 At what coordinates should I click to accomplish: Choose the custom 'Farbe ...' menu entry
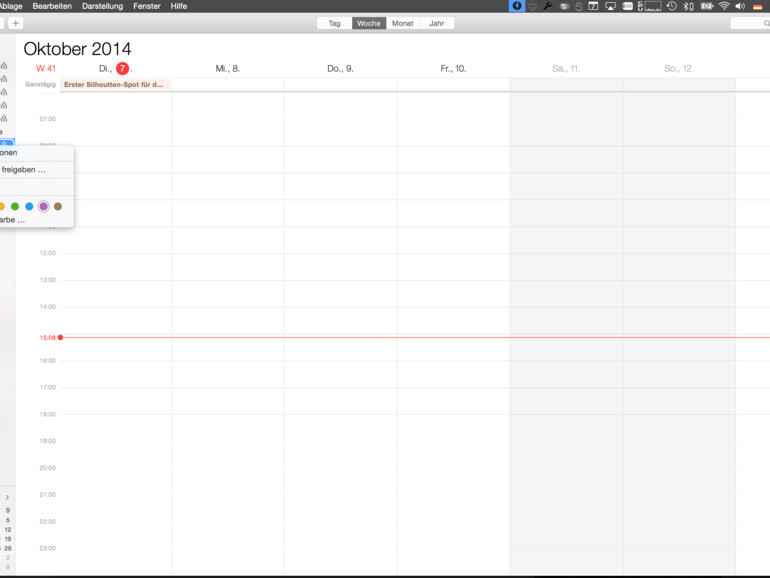(x=37, y=220)
